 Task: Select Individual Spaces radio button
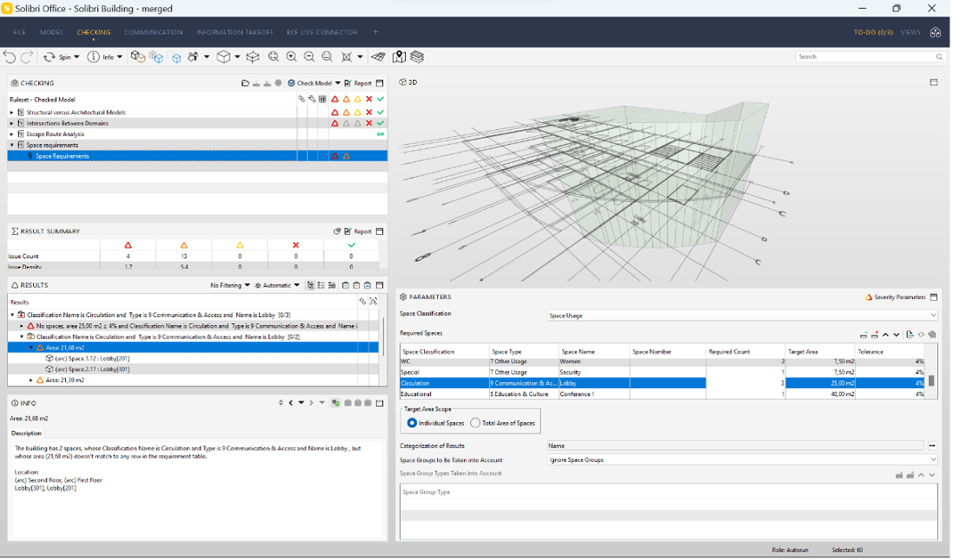[412, 424]
